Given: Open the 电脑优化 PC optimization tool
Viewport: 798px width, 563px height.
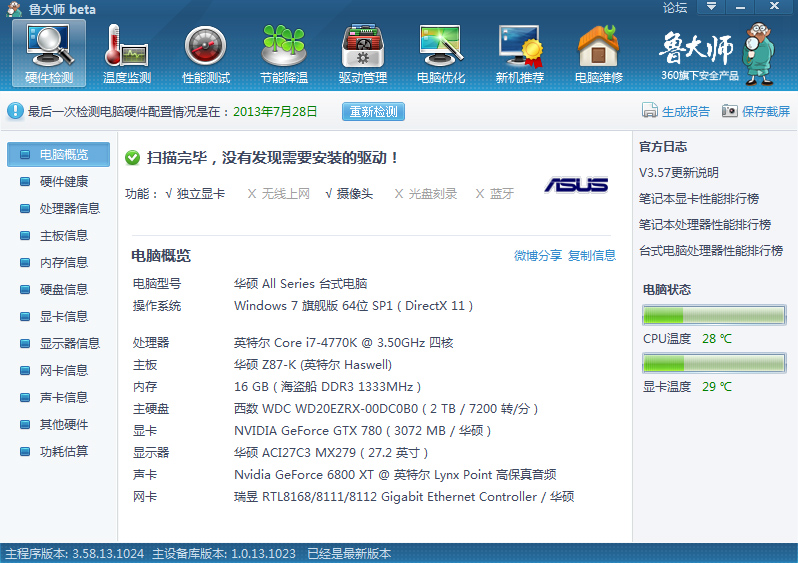Looking at the screenshot, I should click(441, 53).
